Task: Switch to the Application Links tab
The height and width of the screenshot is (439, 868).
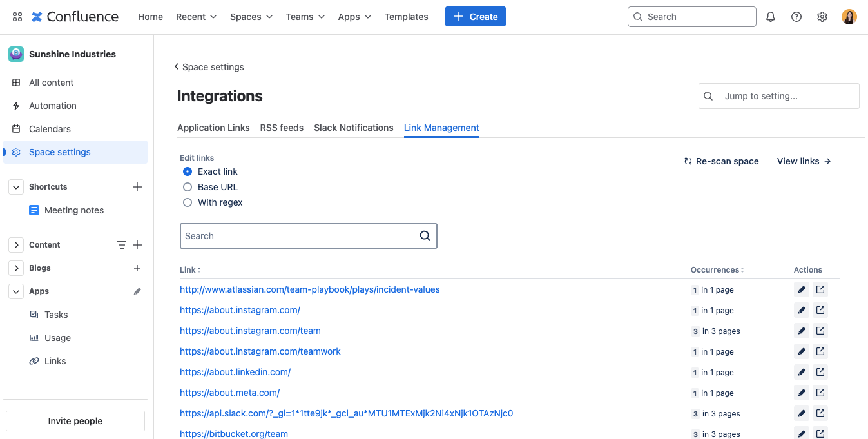Action: tap(213, 128)
